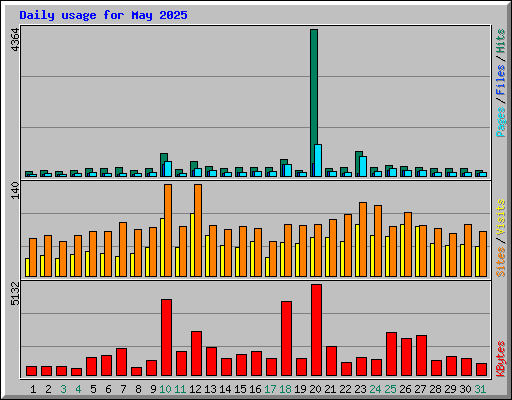Click the day 19 label on the x-axis
512x400 pixels.
tap(300, 389)
